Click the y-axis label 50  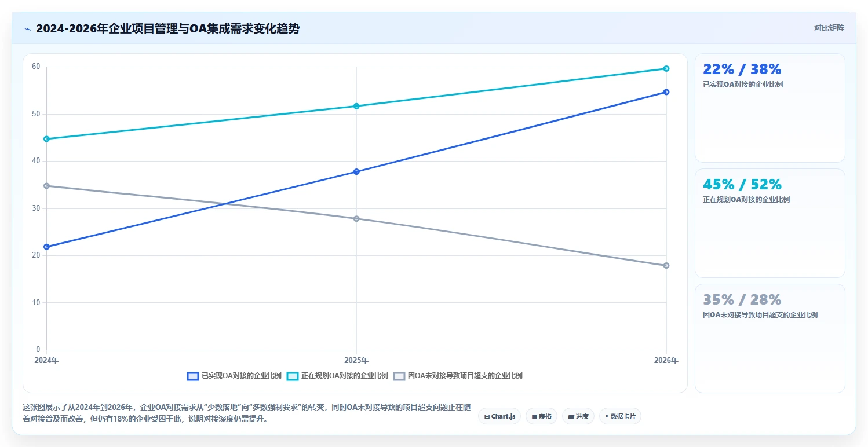[36, 114]
